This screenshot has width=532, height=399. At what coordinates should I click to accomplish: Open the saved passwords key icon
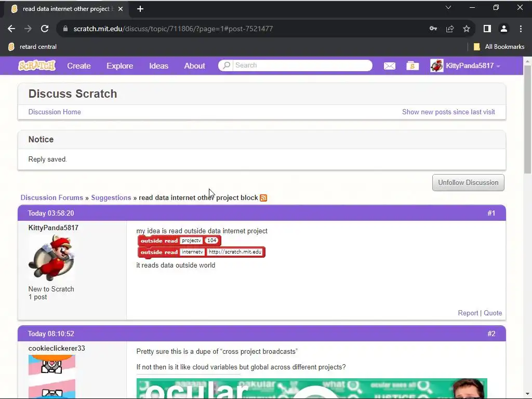[x=433, y=29]
